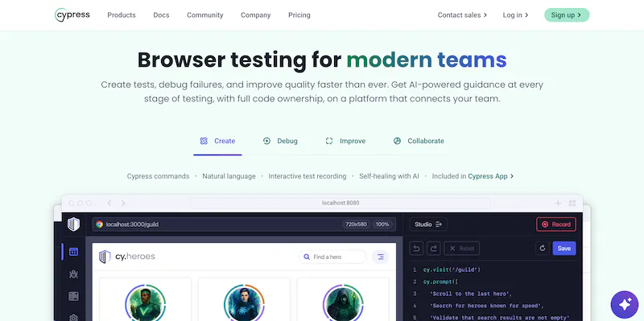
Task: Click the Find a hero search field
Action: point(332,257)
